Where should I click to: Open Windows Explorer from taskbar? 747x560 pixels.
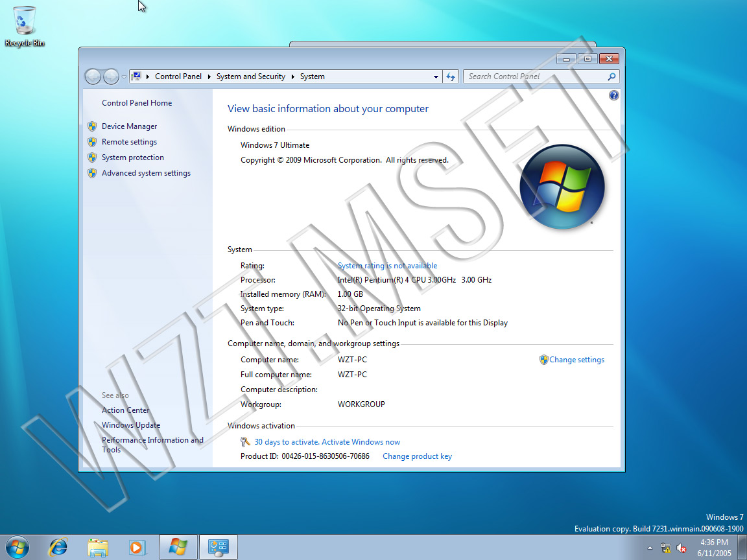98,548
